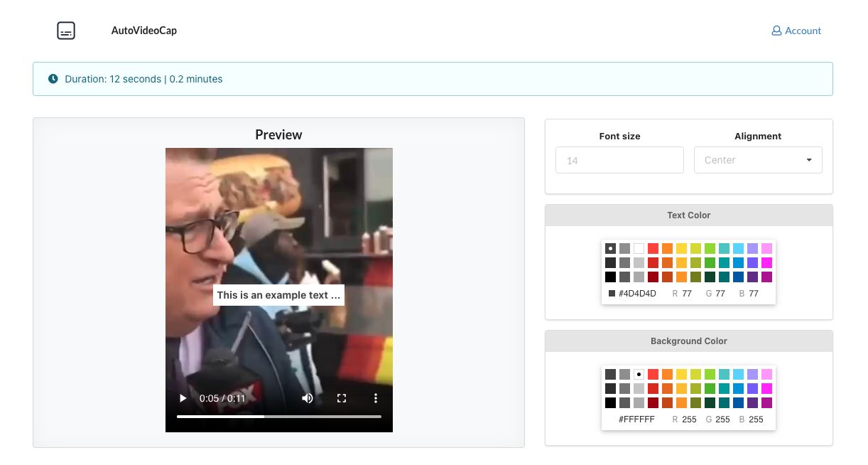The height and width of the screenshot is (465, 868).
Task: Choose top-row yellow in Background Color
Action: pos(681,374)
